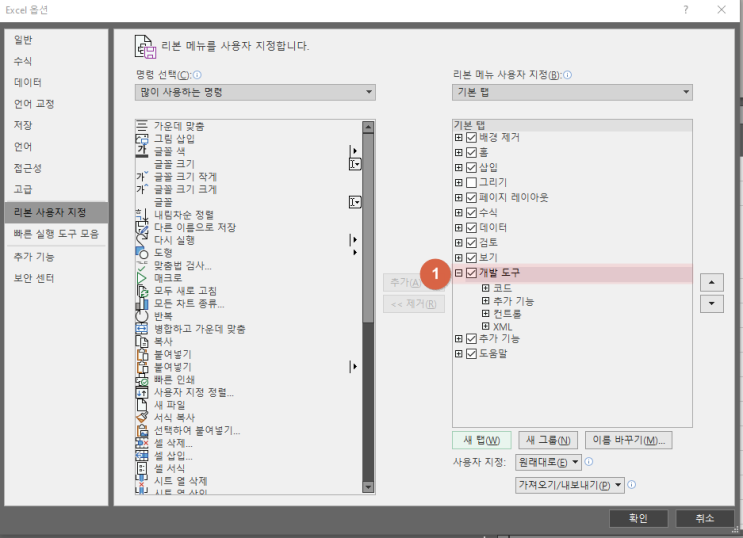This screenshot has height=538, width=743.
Task: Select the 모두 새로 고침 icon
Action: pyautogui.click(x=142, y=291)
